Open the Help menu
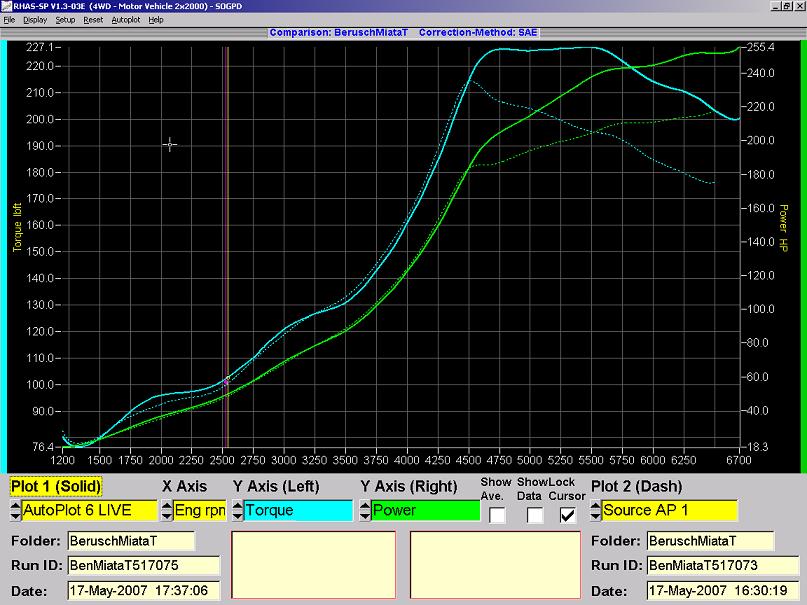 (x=156, y=20)
